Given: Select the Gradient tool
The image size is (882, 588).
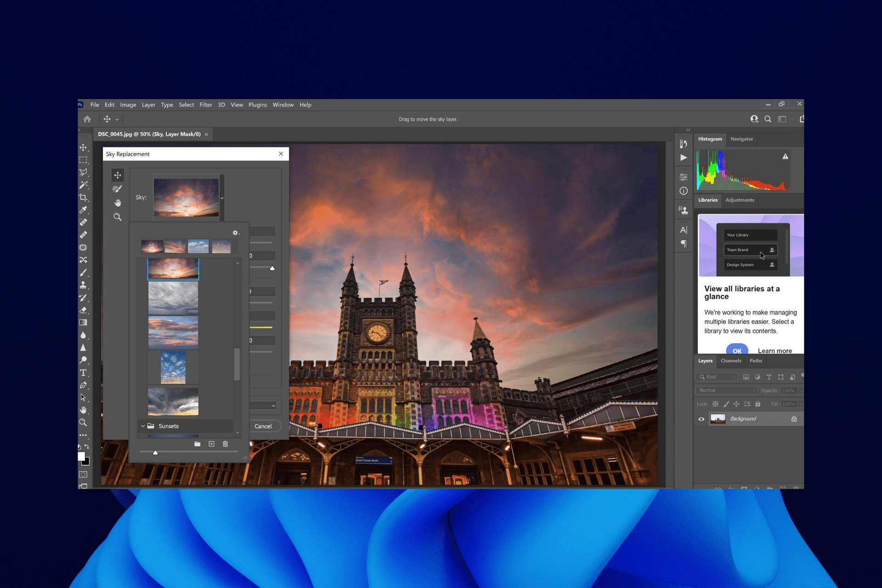Looking at the screenshot, I should [x=84, y=320].
